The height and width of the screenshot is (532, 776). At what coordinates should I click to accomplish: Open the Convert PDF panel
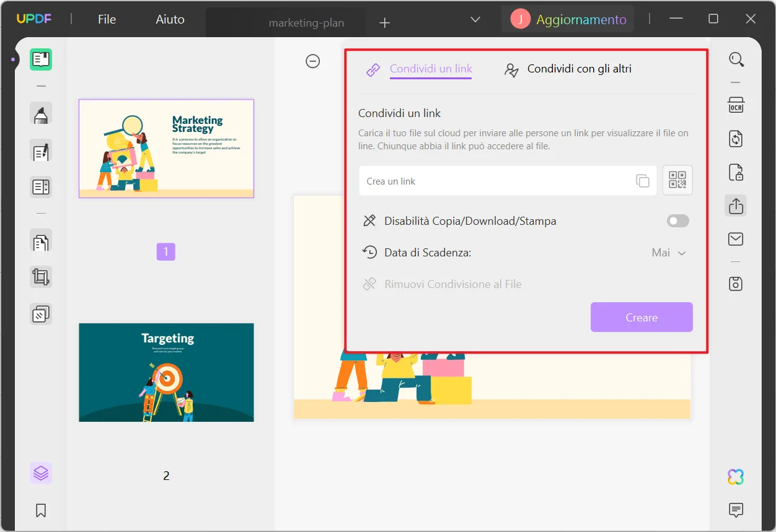(x=736, y=139)
